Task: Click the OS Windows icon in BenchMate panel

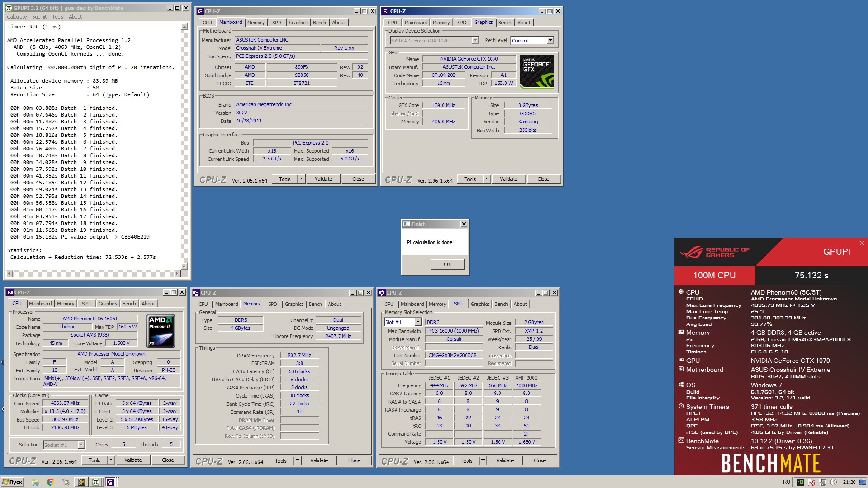Action: [x=681, y=385]
